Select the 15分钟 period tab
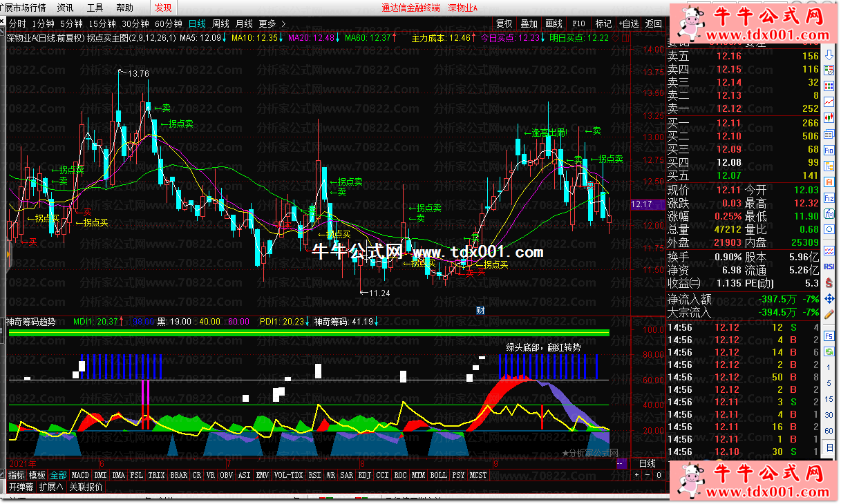The image size is (841, 504). 102,23
